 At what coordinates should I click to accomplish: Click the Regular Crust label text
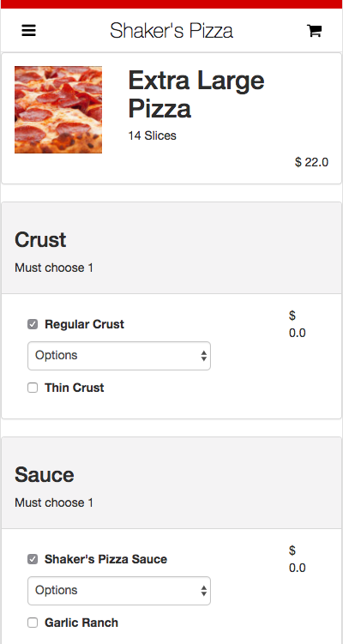(x=84, y=324)
